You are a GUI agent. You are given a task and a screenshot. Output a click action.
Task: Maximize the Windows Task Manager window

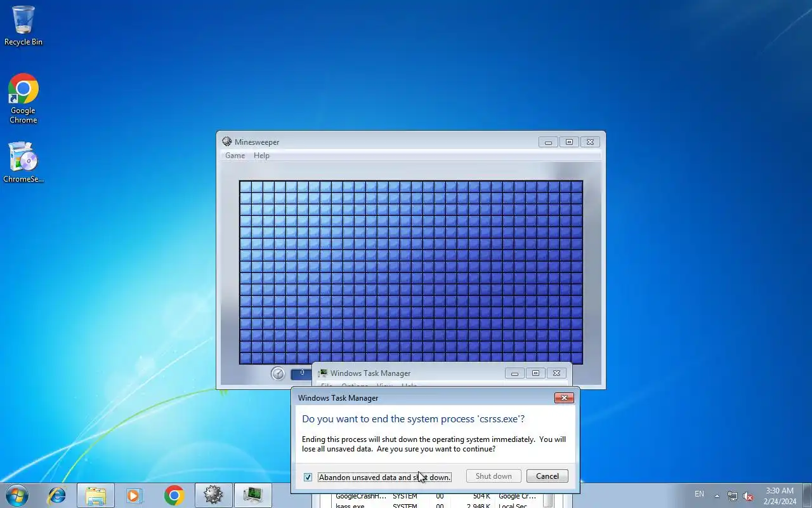tap(535, 373)
